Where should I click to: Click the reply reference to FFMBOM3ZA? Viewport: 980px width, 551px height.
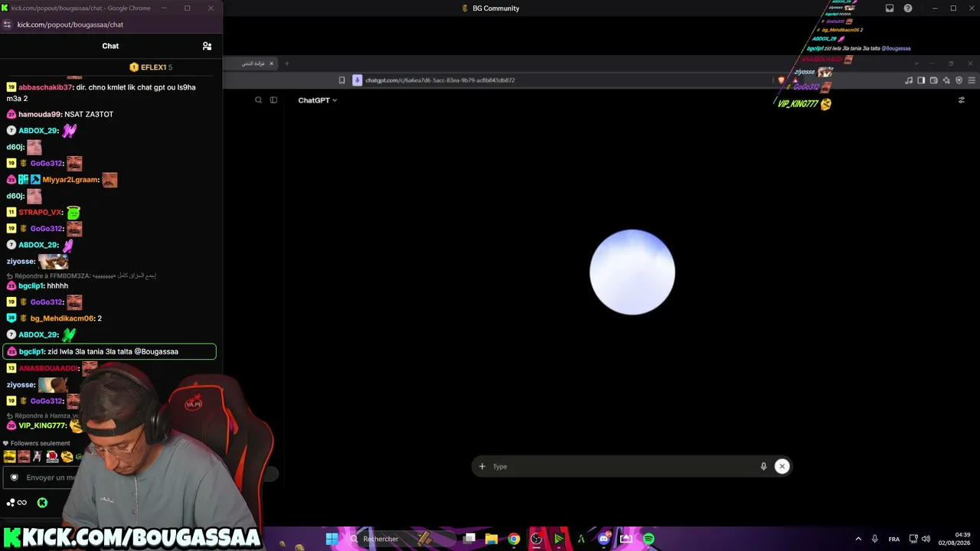(x=81, y=275)
